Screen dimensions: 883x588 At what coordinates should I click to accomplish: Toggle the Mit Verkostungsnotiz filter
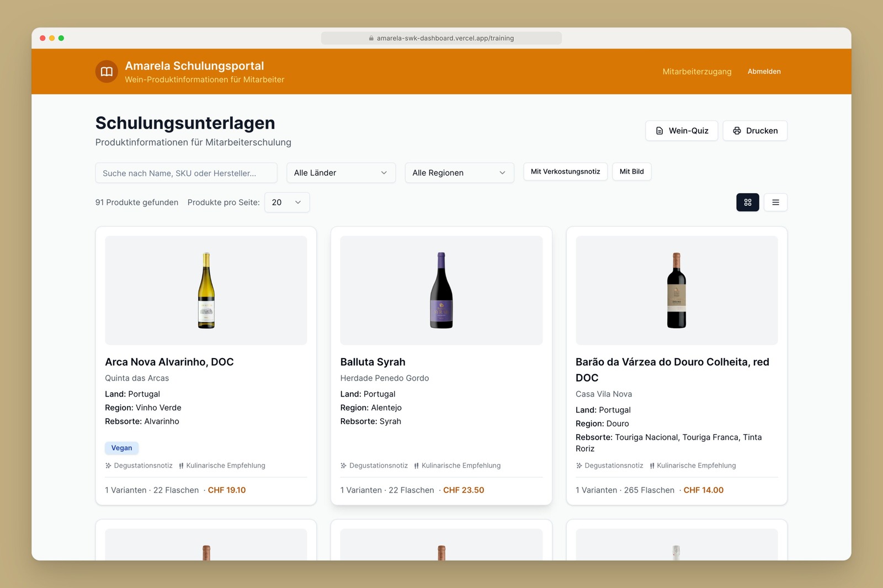565,172
